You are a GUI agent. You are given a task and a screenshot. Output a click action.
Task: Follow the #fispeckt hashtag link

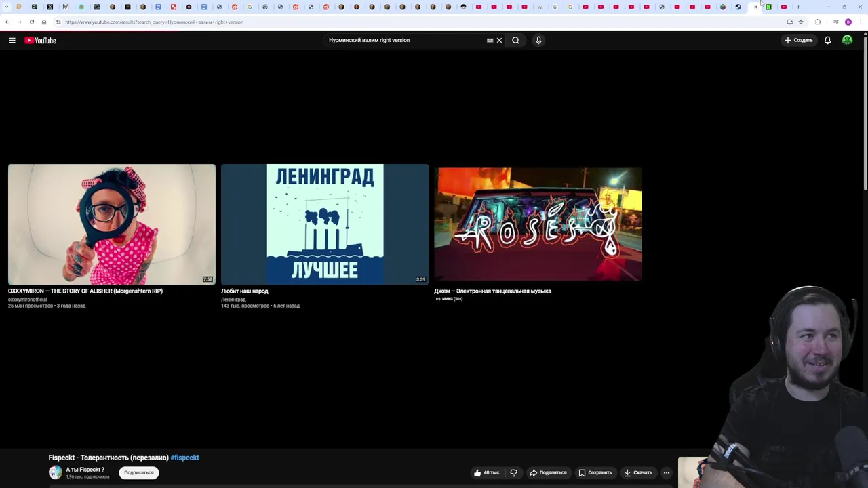click(184, 457)
